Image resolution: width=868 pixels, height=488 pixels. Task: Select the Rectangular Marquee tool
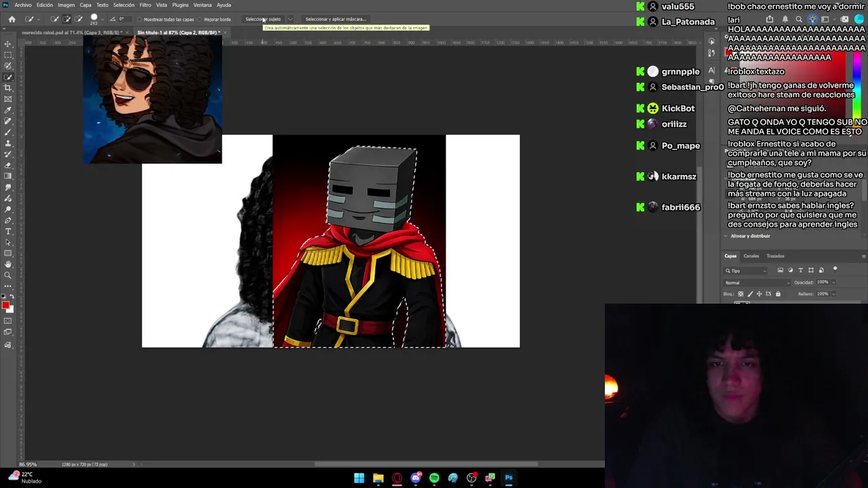[8, 55]
